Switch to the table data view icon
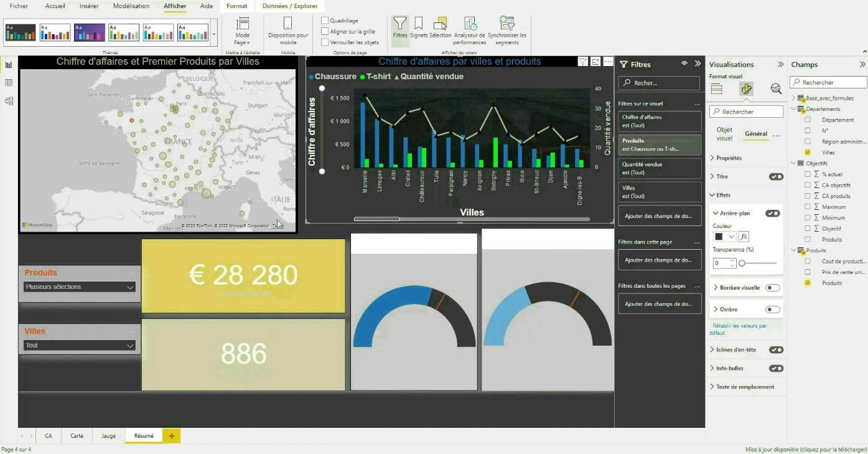Screen dimensions: 868x454 tap(9, 83)
